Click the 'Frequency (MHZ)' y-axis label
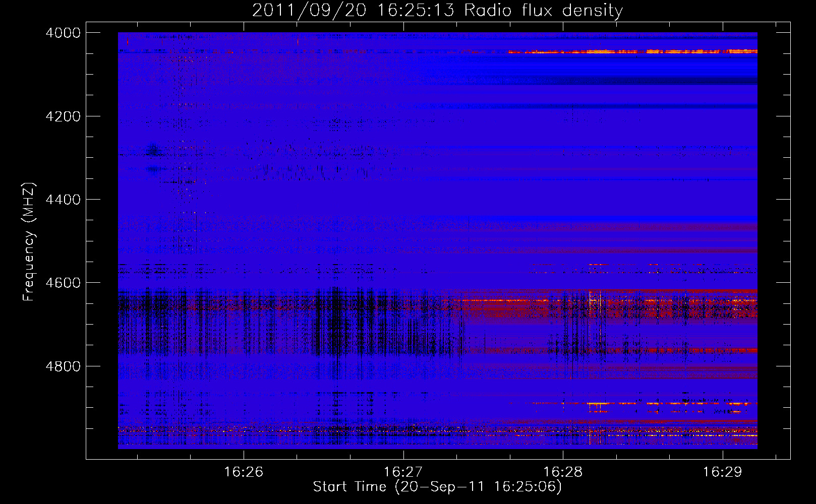 (29, 242)
